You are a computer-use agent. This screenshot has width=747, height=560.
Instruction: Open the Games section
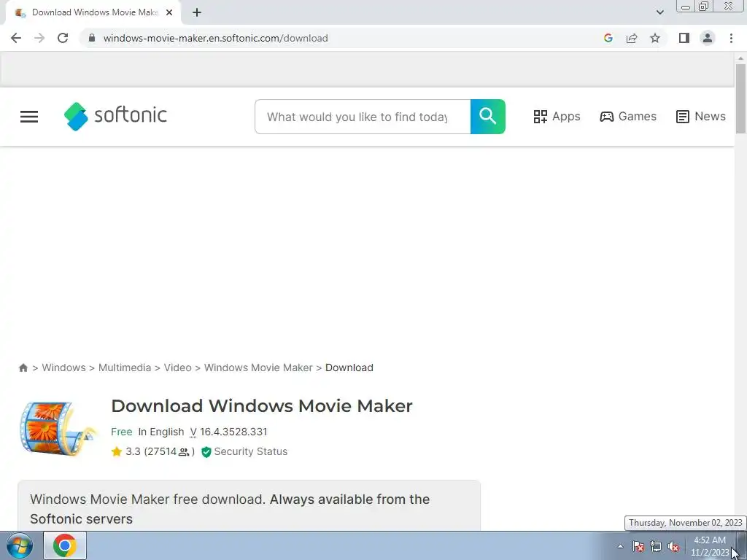click(x=628, y=117)
